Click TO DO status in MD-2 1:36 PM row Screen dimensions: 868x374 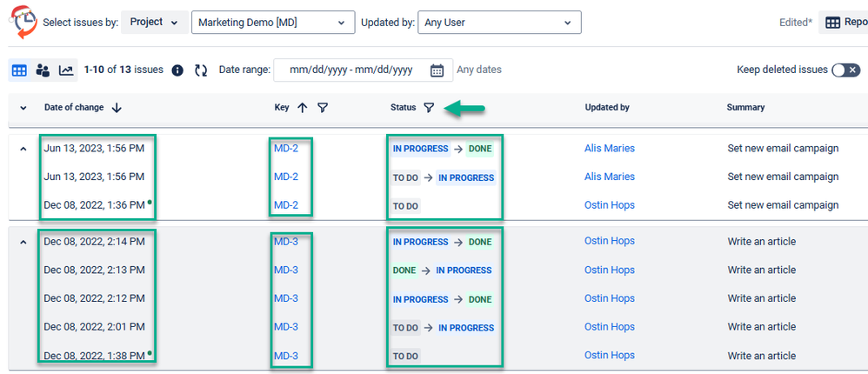coord(405,206)
